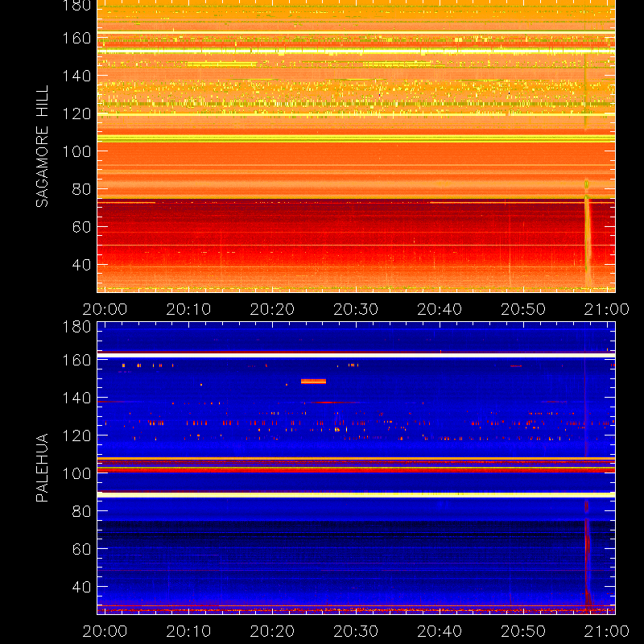Pick the 20:10 time label below Sagamore Hill plot

[188, 309]
